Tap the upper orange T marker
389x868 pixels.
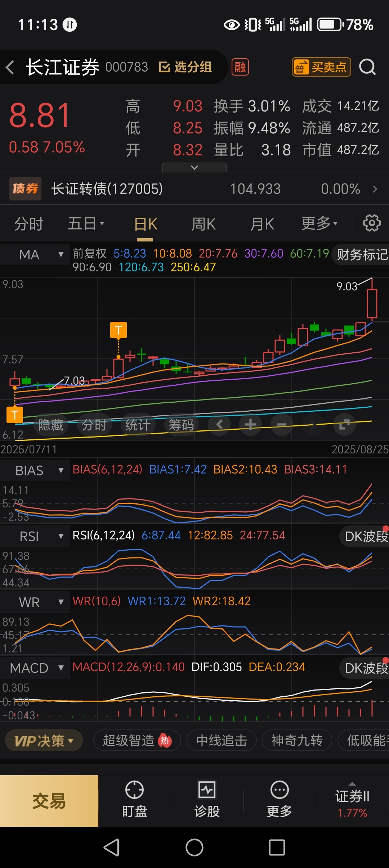click(x=119, y=330)
